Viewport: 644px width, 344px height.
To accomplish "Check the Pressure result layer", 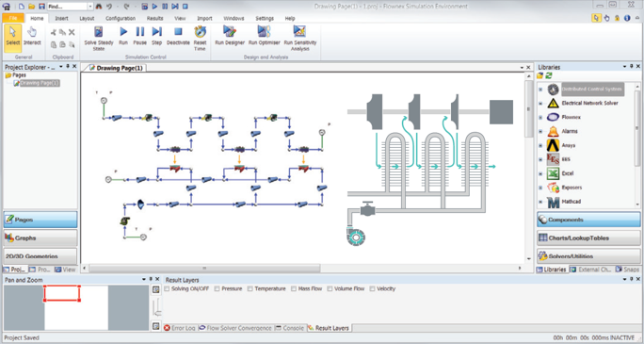I will tap(217, 289).
